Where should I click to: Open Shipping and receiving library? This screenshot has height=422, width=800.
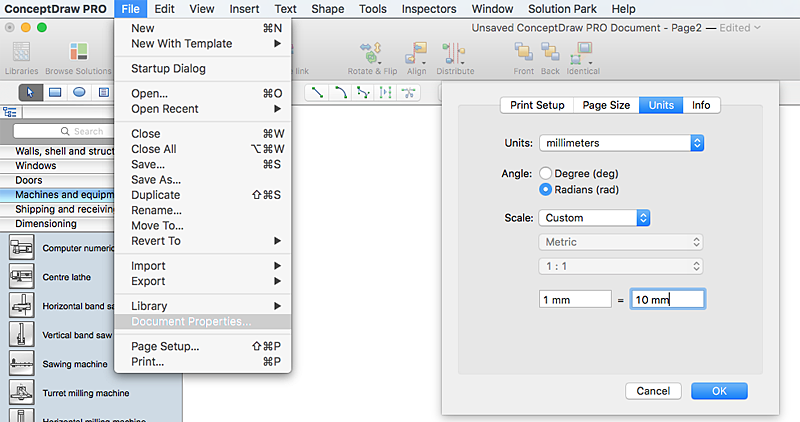57,209
